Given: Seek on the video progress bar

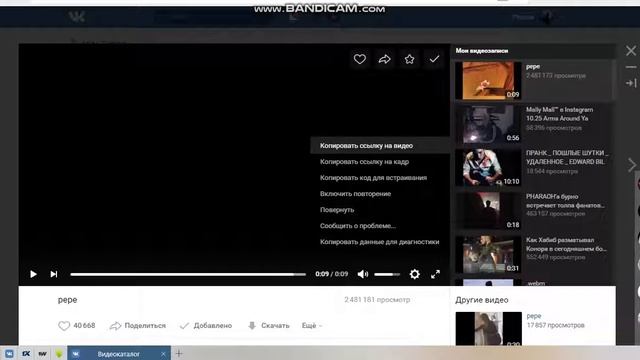Looking at the screenshot, I should pyautogui.click(x=188, y=274).
